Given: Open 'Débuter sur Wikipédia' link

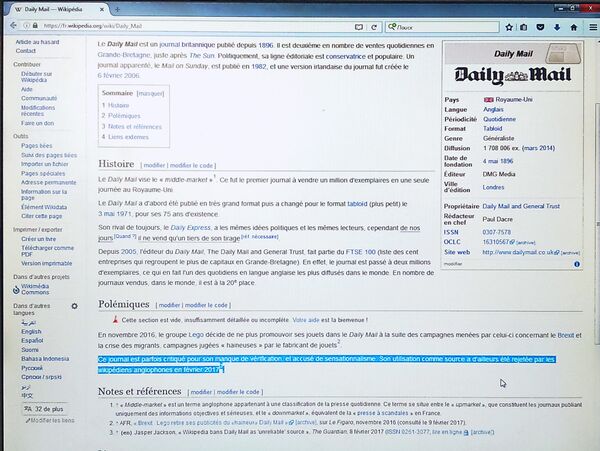Looking at the screenshot, I should (x=36, y=77).
